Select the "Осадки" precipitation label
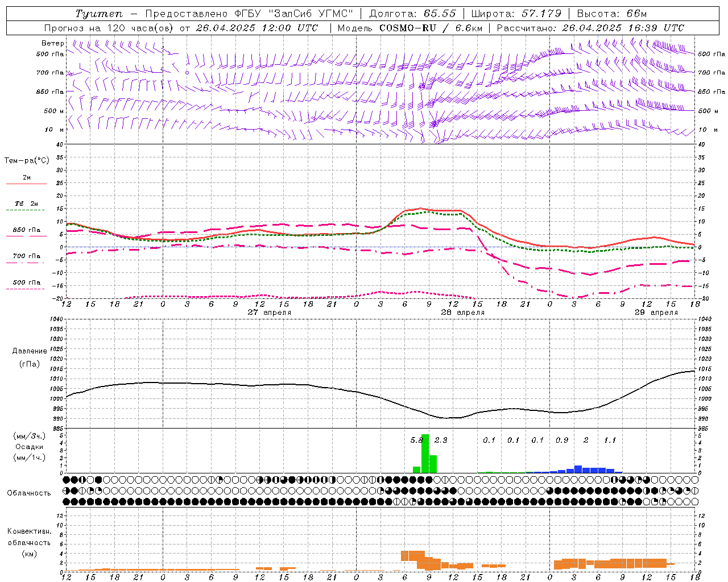728x582 pixels. tap(30, 447)
